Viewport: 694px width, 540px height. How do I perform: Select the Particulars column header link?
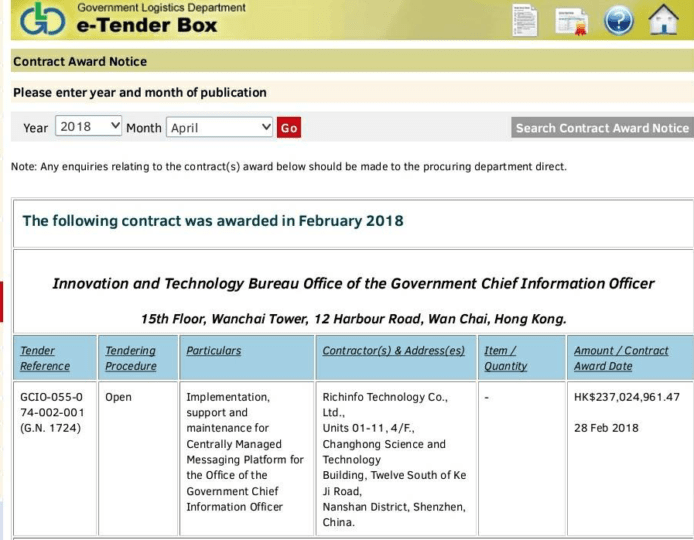213,351
